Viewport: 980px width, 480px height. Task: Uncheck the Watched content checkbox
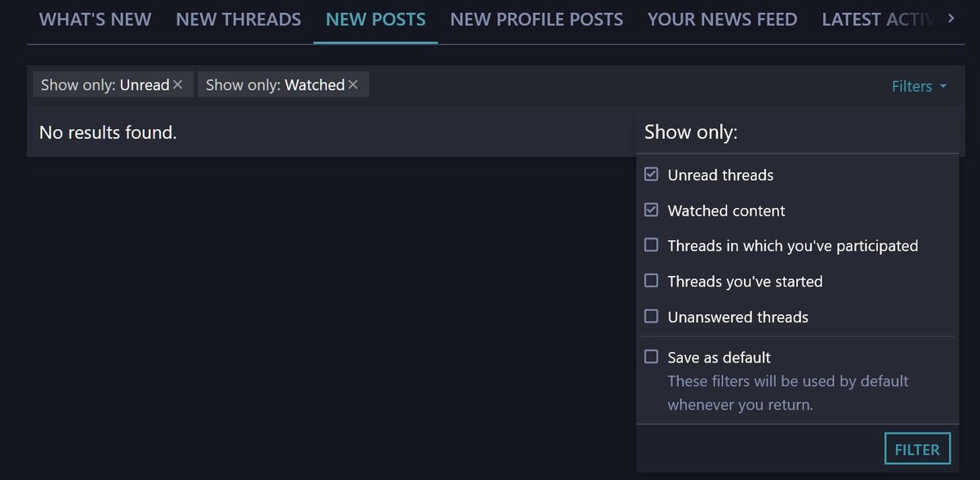pyautogui.click(x=651, y=211)
